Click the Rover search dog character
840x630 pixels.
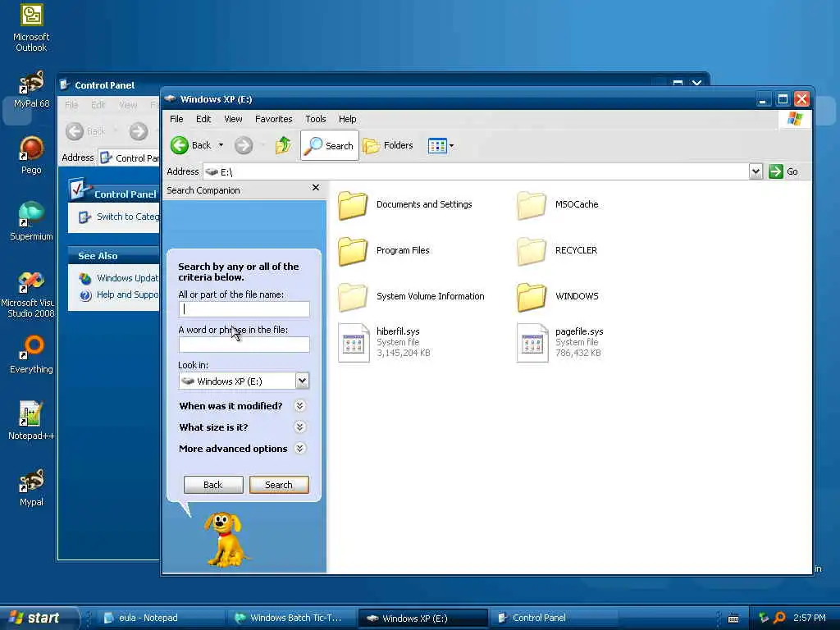click(226, 539)
